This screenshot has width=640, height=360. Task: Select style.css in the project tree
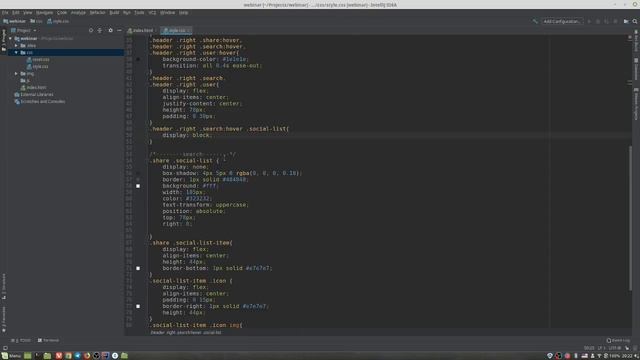(38, 67)
